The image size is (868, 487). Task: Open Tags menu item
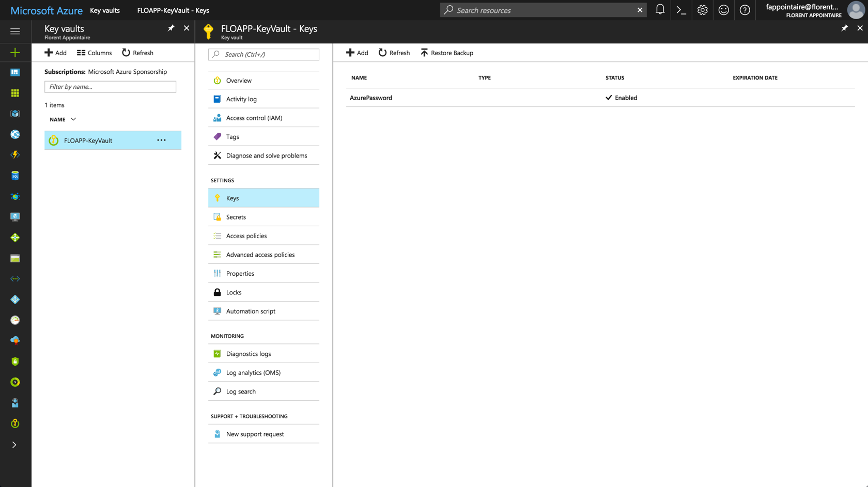[x=263, y=137]
